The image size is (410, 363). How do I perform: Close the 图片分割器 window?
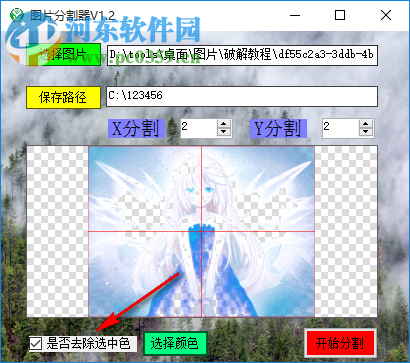[x=386, y=15]
